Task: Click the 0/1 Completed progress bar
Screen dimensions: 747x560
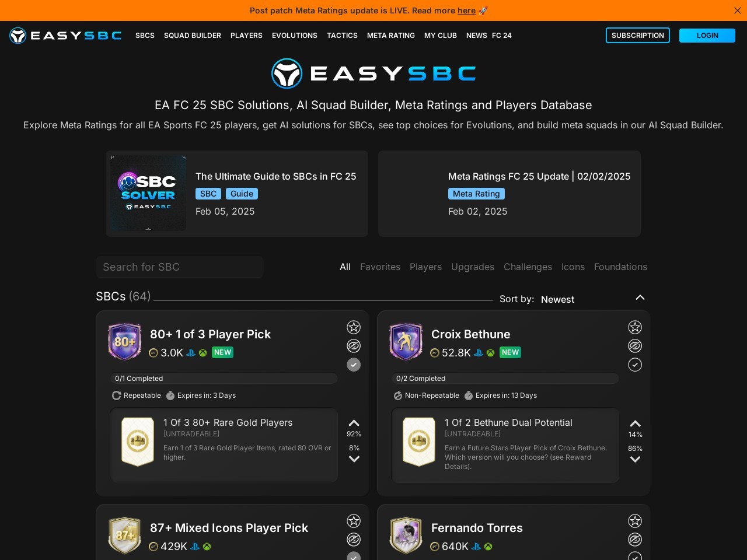Action: click(x=224, y=379)
